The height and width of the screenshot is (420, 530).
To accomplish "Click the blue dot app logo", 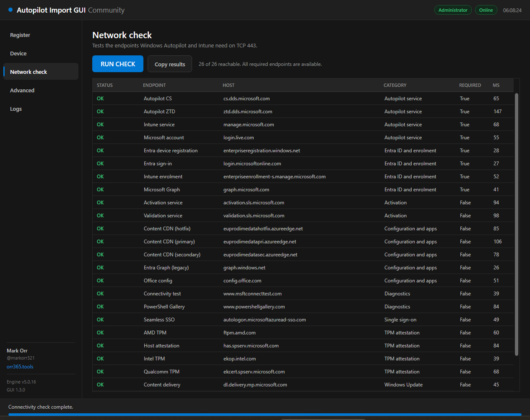I will [10, 10].
